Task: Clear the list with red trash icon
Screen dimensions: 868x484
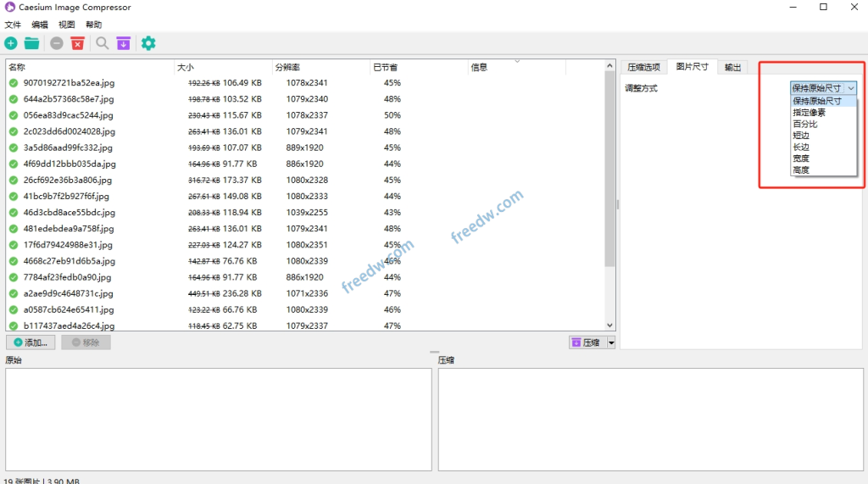Action: pos(78,43)
